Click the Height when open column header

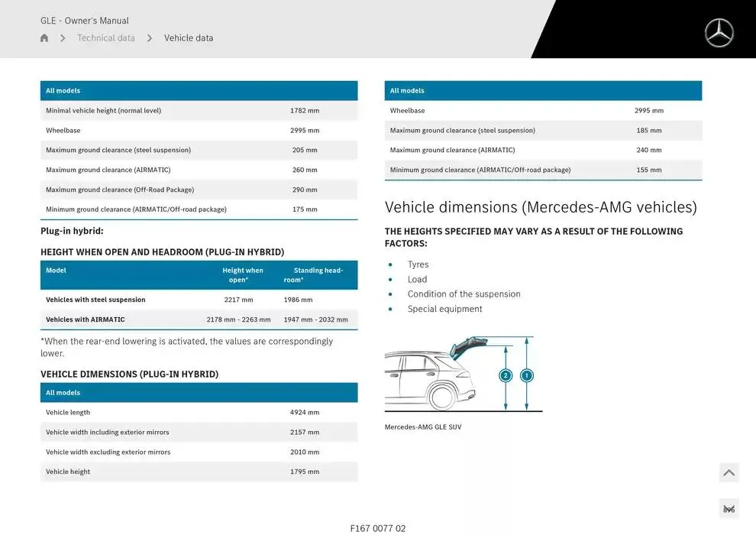coord(242,275)
